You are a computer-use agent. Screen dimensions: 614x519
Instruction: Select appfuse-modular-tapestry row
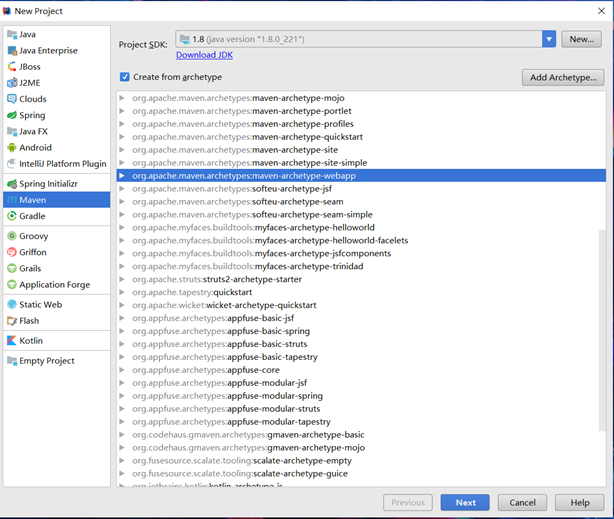pyautogui.click(x=361, y=421)
